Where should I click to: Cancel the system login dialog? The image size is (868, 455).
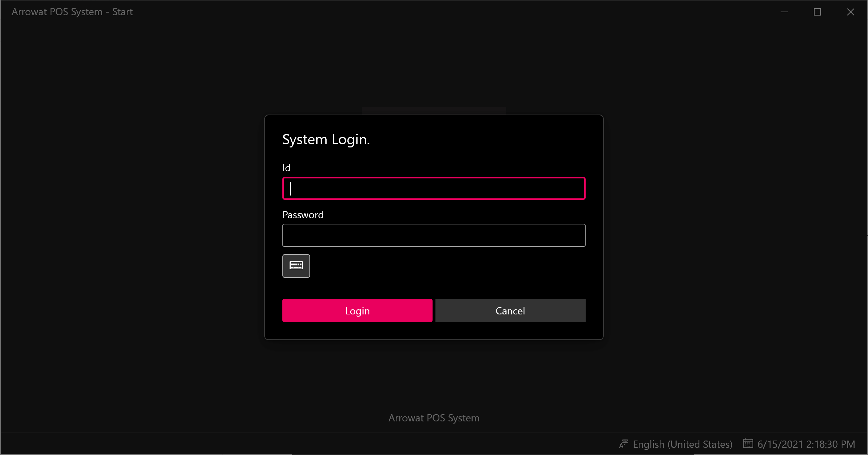click(x=510, y=310)
